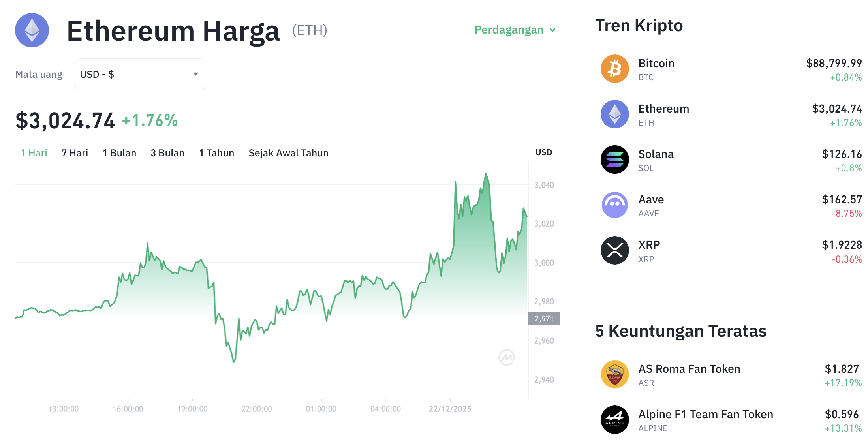Expand the Perdagangan dropdown

(514, 30)
